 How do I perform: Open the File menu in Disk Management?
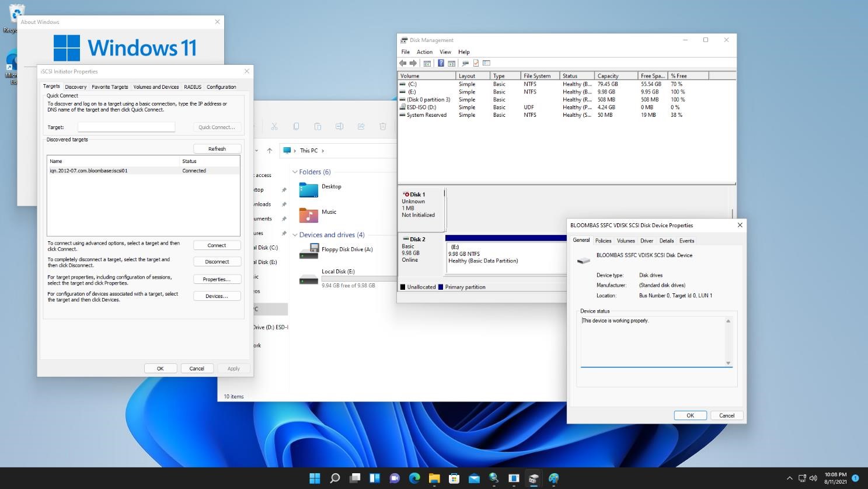405,52
